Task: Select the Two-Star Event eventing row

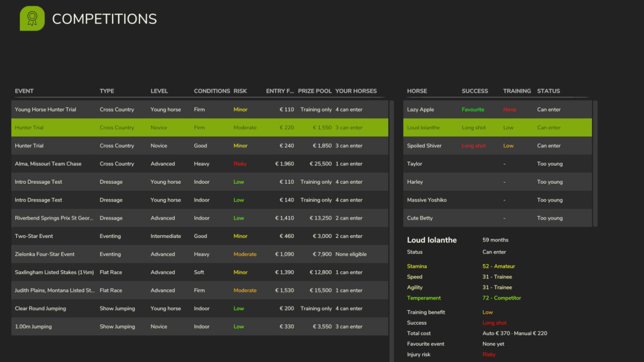Action: [200, 236]
